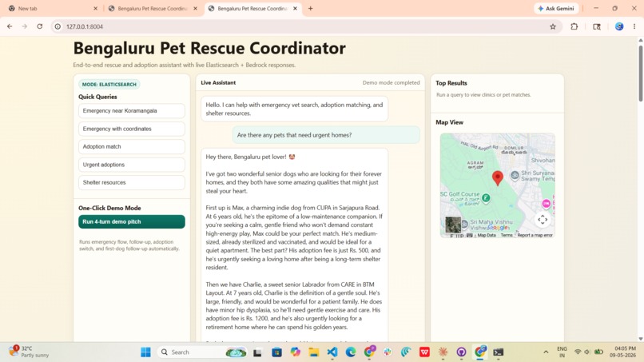Screen dimensions: 644x362
Task: Switch the map to satellite imagery thumbnail
Action: (453, 225)
